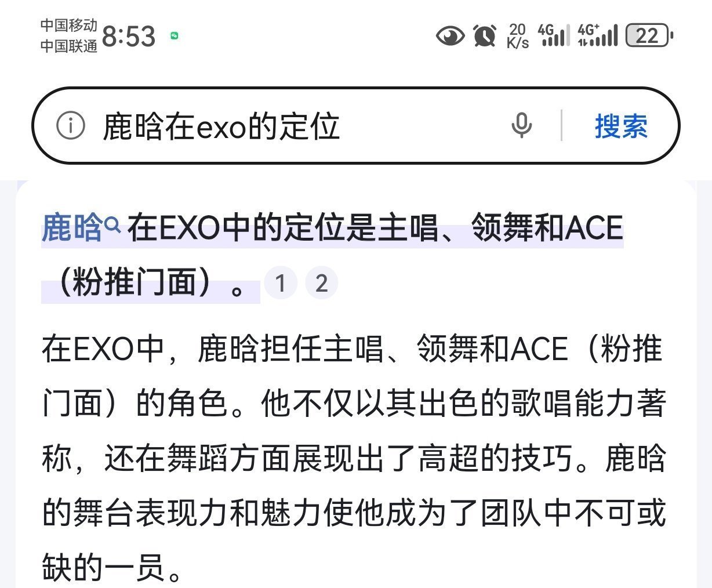
Task: Tap the final line 缺的一员。
Action: (112, 568)
